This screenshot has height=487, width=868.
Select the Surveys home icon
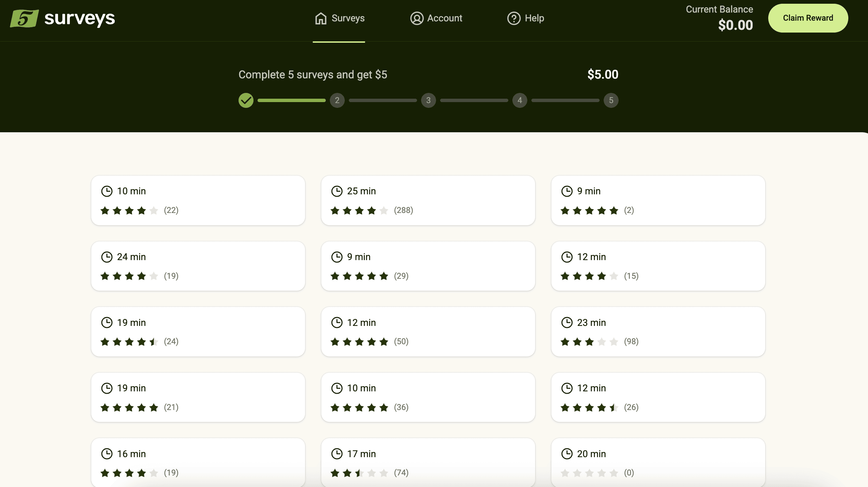(x=320, y=18)
